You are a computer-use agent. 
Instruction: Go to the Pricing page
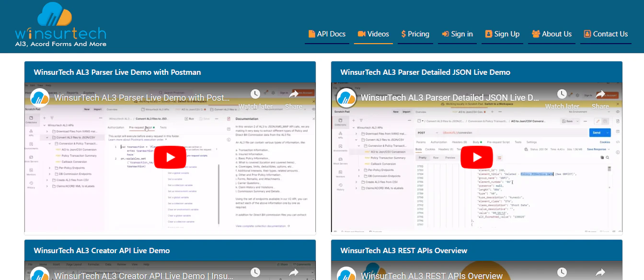(x=415, y=34)
